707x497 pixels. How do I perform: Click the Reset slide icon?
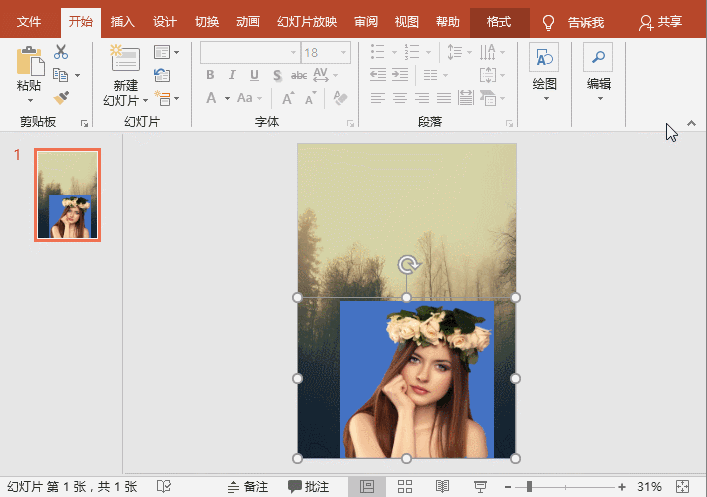(162, 75)
